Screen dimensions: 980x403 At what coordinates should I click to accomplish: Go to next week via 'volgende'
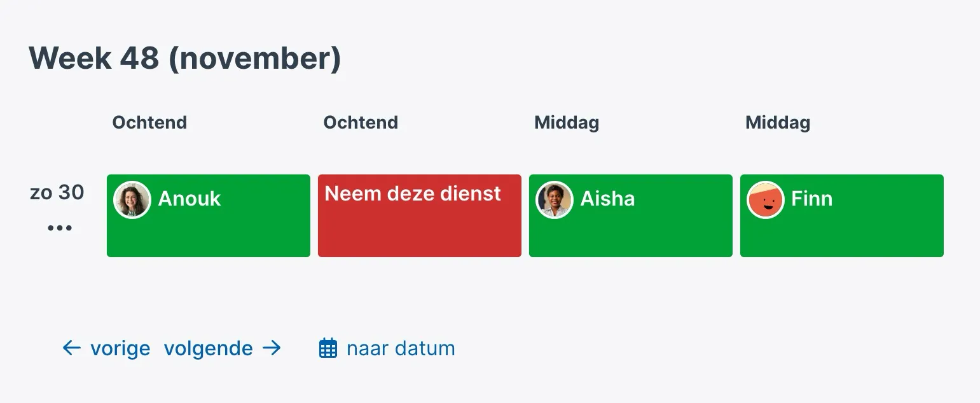(x=208, y=348)
